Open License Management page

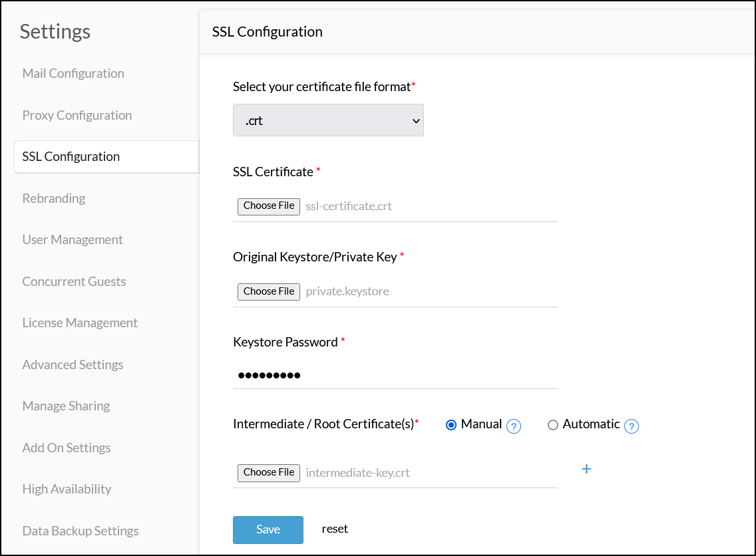(80, 323)
